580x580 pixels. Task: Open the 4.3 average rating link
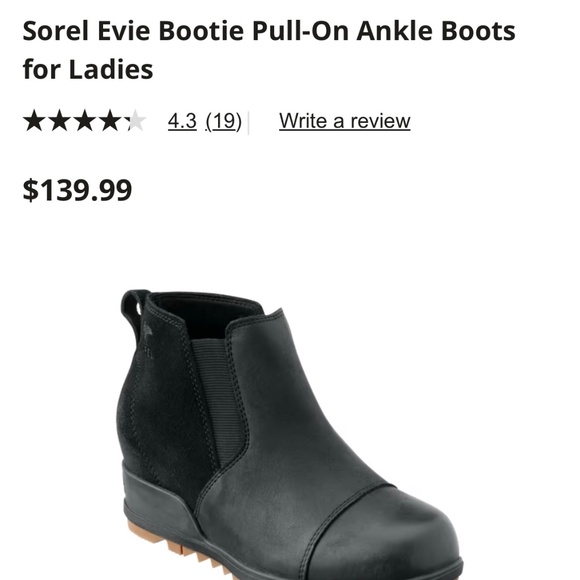click(182, 121)
